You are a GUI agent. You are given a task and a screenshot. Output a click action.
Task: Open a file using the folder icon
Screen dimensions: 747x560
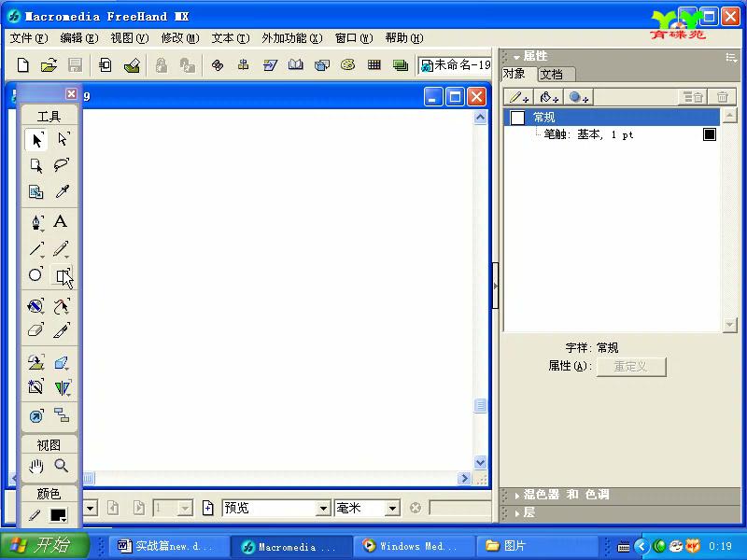pyautogui.click(x=49, y=64)
